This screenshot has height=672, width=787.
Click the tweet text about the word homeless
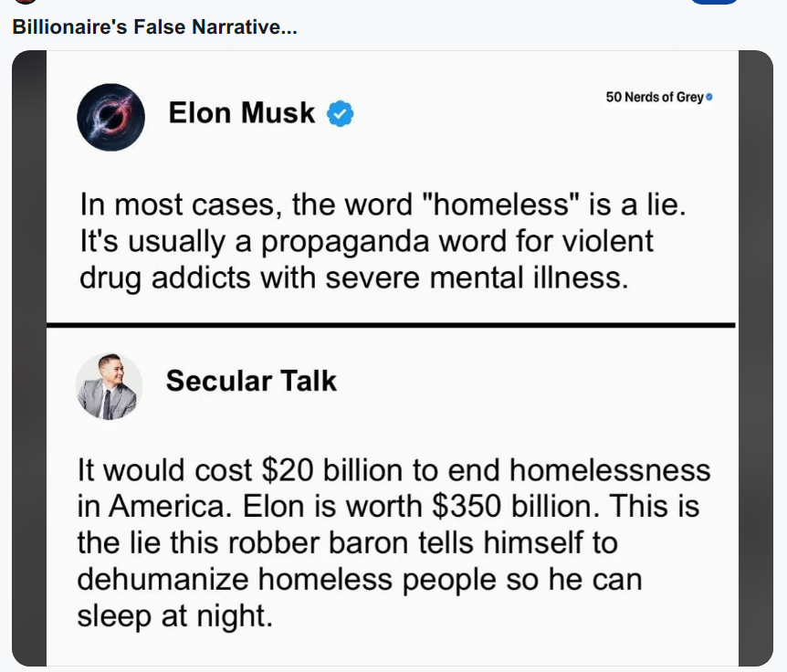(x=383, y=241)
